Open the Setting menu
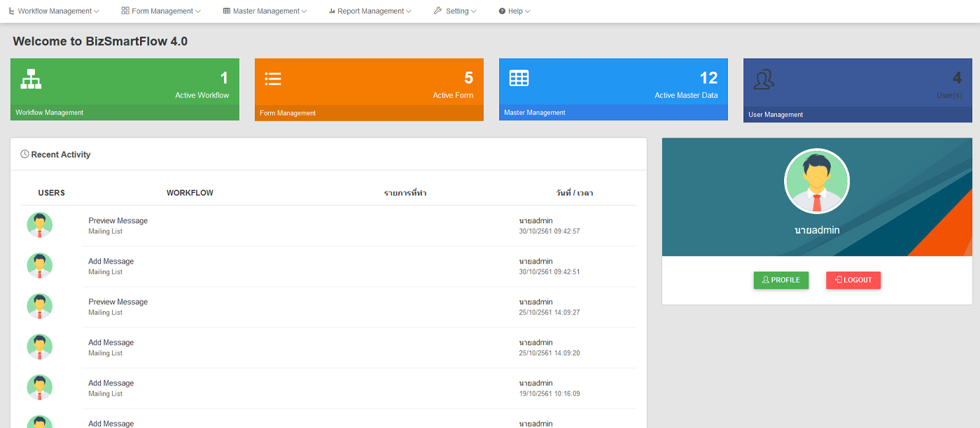 point(455,11)
